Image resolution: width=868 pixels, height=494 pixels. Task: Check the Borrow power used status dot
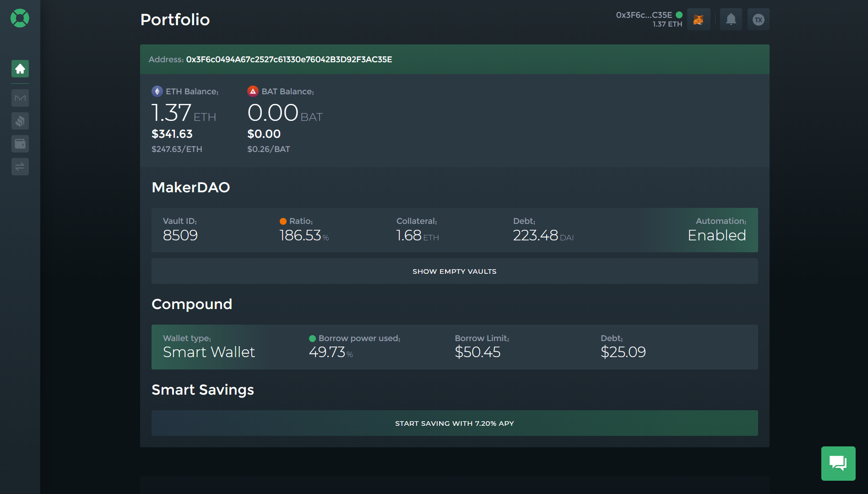click(x=313, y=338)
